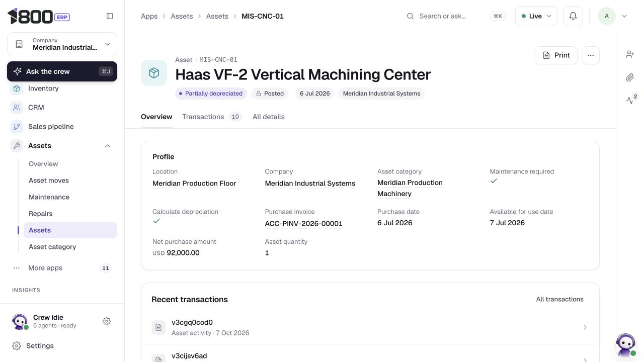Screen dimensions: 644x362
Task: Open the Live environment dropdown
Action: (x=536, y=16)
